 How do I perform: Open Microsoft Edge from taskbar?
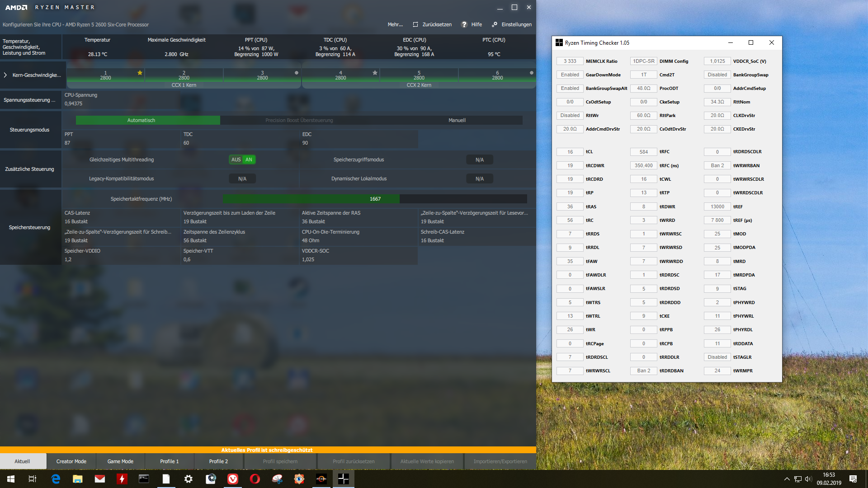point(56,479)
